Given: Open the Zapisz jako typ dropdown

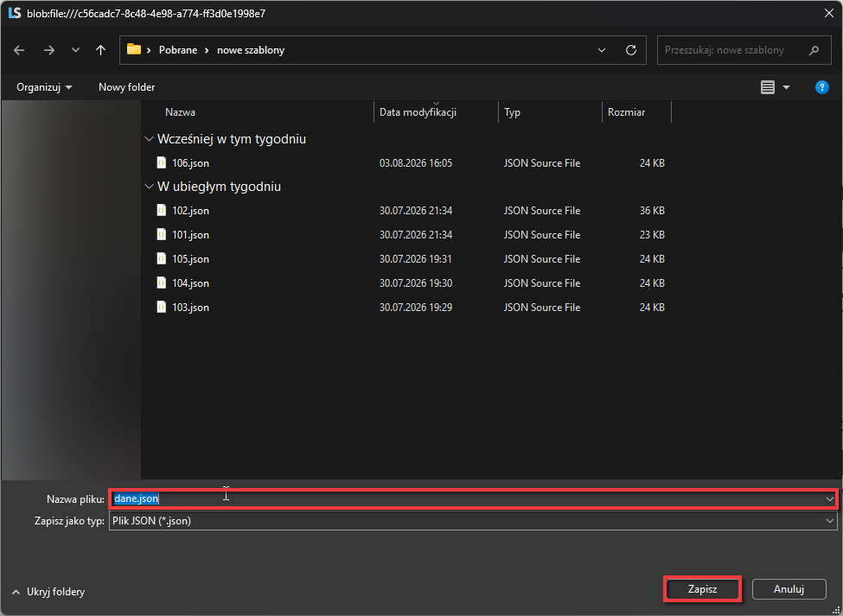Looking at the screenshot, I should [830, 520].
